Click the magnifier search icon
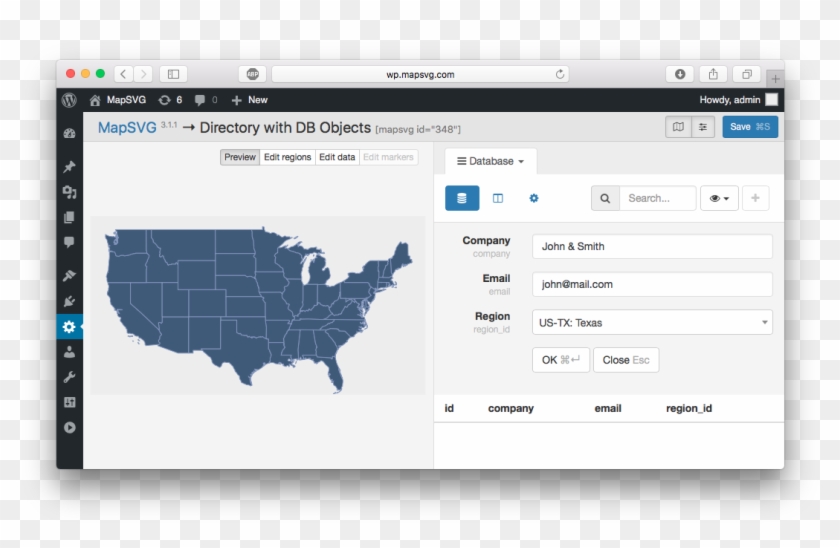Image resolution: width=840 pixels, height=548 pixels. tap(605, 198)
